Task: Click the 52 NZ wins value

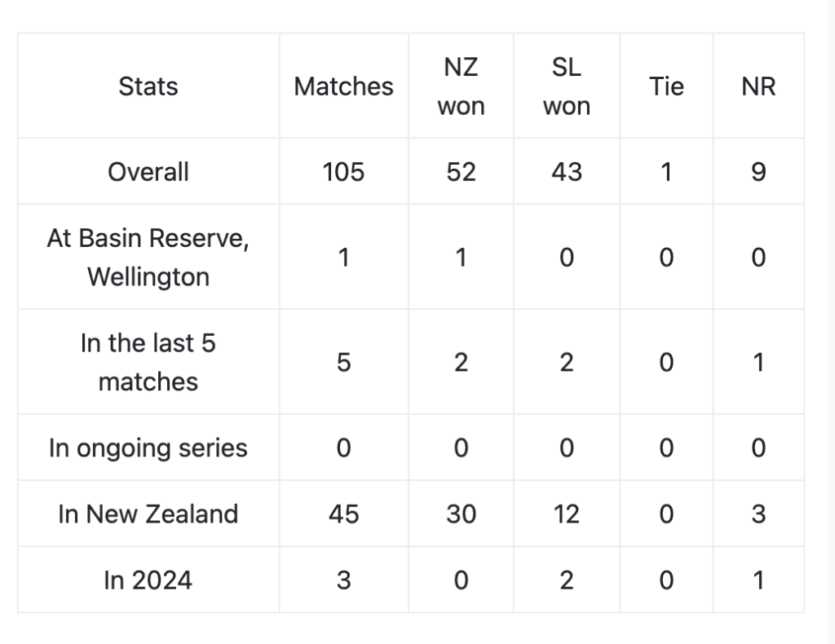Action: pos(462,172)
